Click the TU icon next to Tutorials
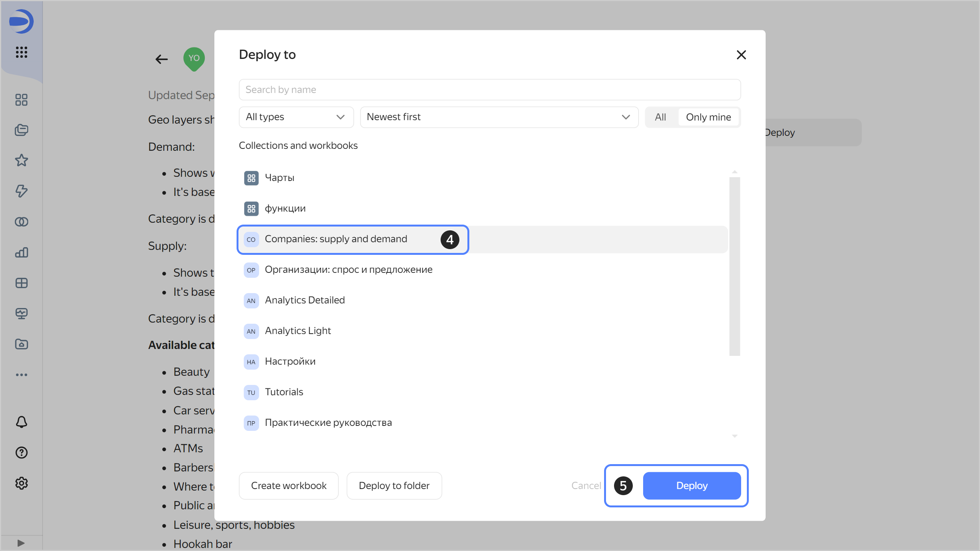Image resolution: width=980 pixels, height=551 pixels. click(252, 391)
